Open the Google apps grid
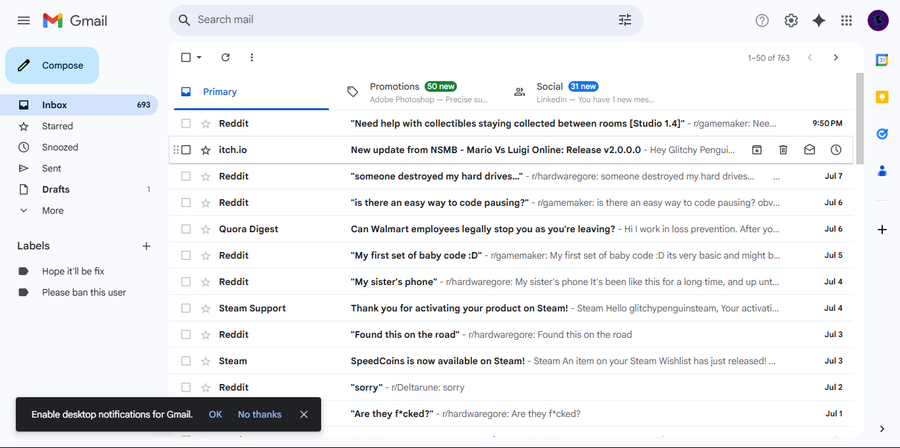The height and width of the screenshot is (448, 900). pos(846,21)
